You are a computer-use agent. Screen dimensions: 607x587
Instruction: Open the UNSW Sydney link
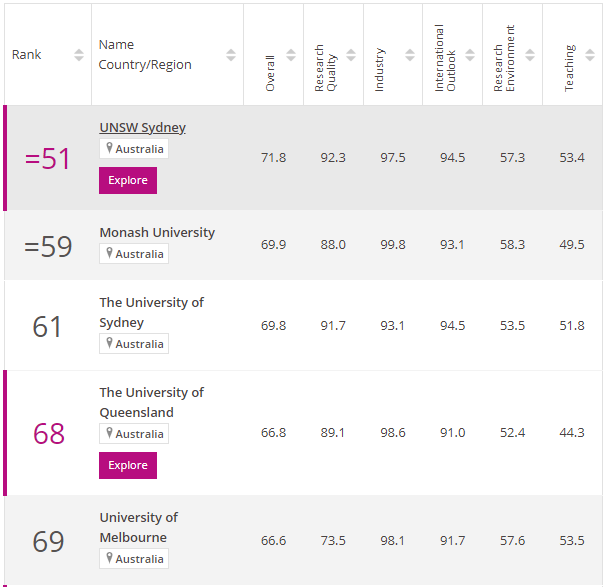142,127
